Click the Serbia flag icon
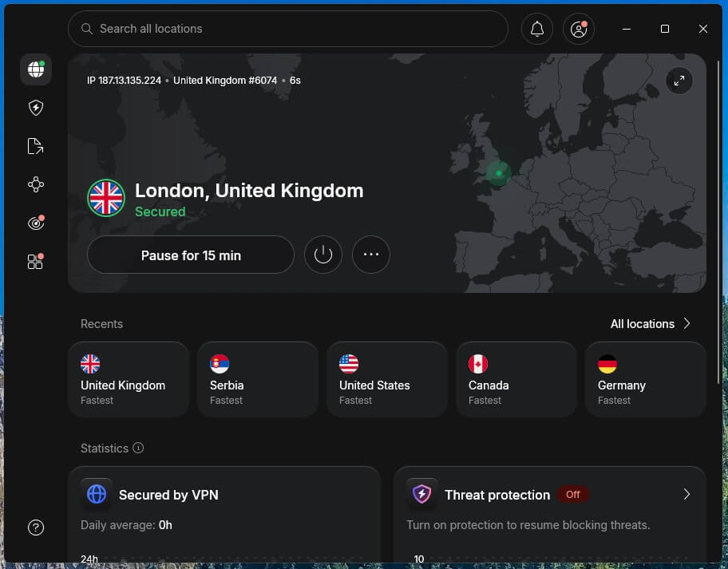728x569 pixels. (220, 364)
